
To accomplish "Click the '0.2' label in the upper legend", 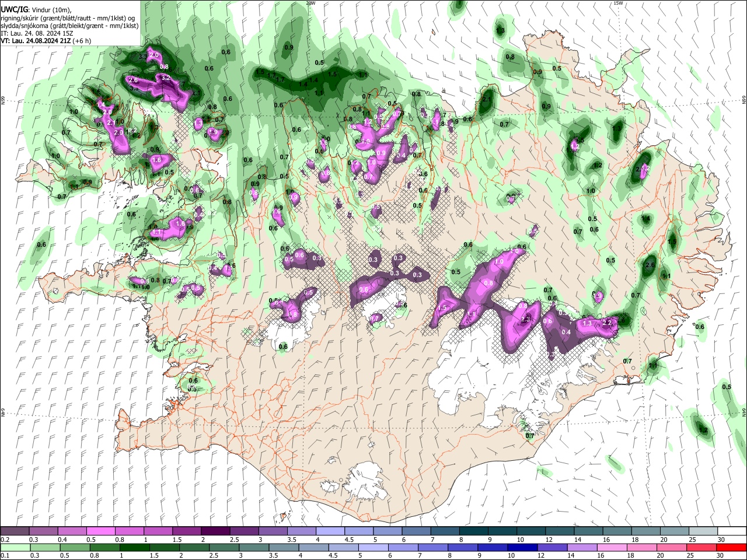I will click(5, 540).
